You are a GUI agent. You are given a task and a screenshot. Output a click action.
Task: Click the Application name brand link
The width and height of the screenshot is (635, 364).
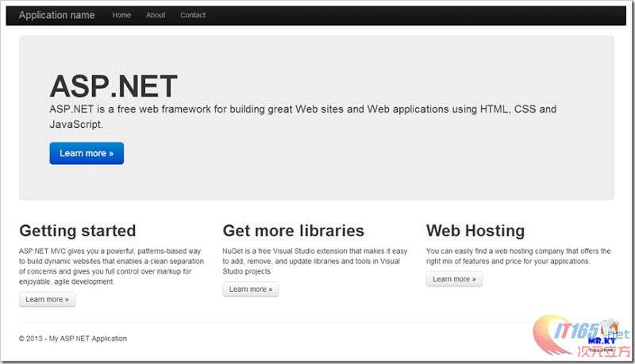point(56,15)
